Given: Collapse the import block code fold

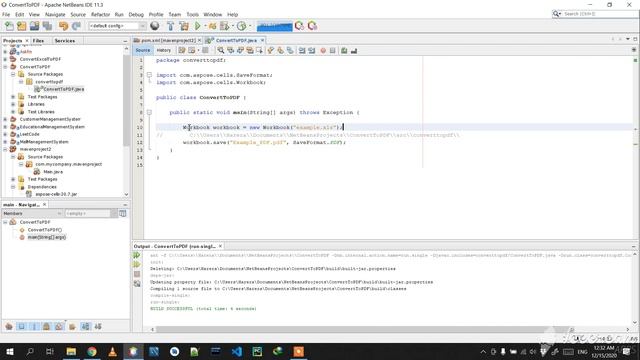Looking at the screenshot, I should pos(149,75).
